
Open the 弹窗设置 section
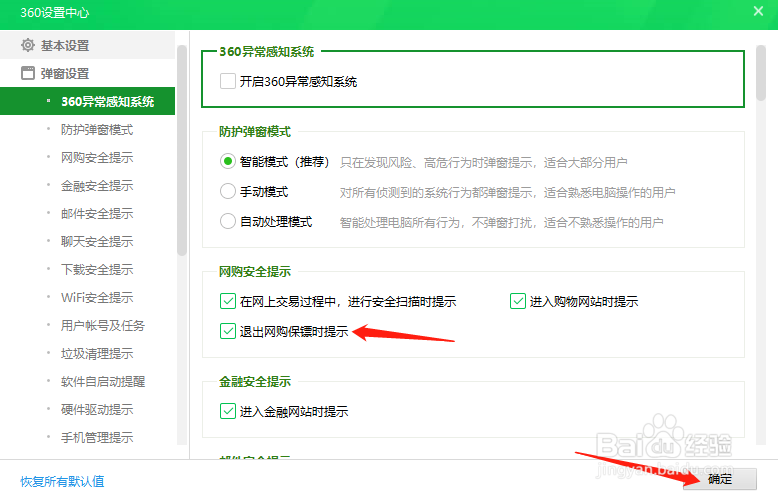pos(87,73)
